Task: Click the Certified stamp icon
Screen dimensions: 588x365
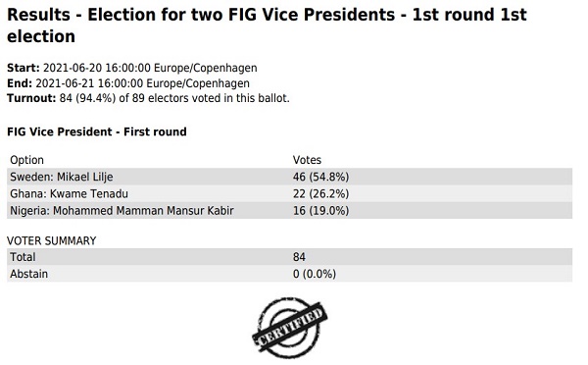Action: 289,328
